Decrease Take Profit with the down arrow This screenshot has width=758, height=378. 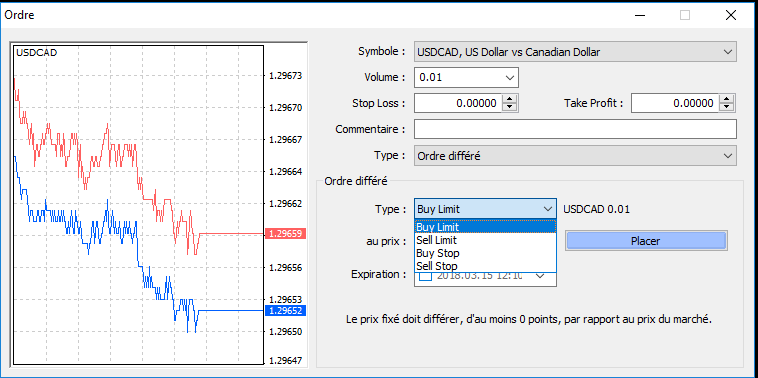pos(727,107)
